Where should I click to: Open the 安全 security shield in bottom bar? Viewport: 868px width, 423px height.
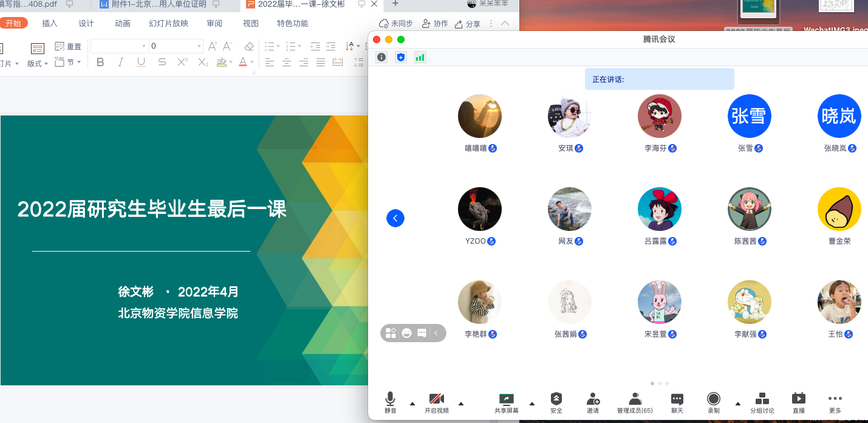[556, 399]
